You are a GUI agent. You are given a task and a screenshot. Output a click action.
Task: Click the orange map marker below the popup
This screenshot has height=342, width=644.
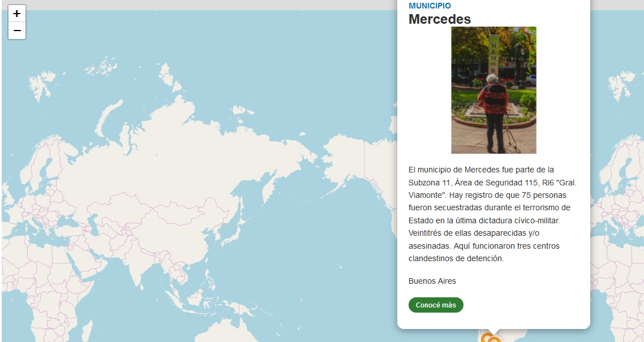click(487, 339)
